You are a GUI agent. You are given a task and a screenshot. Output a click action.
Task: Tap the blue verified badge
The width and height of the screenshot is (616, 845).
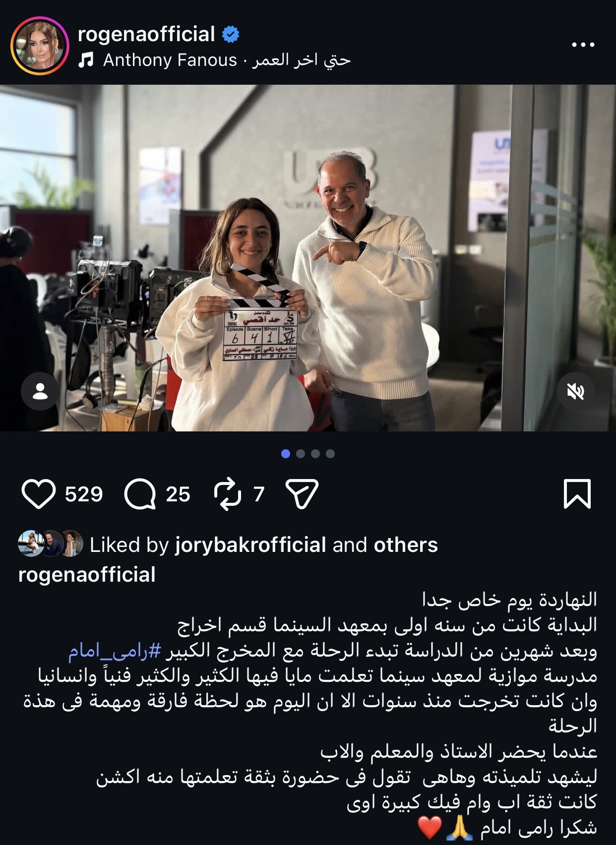pos(230,35)
